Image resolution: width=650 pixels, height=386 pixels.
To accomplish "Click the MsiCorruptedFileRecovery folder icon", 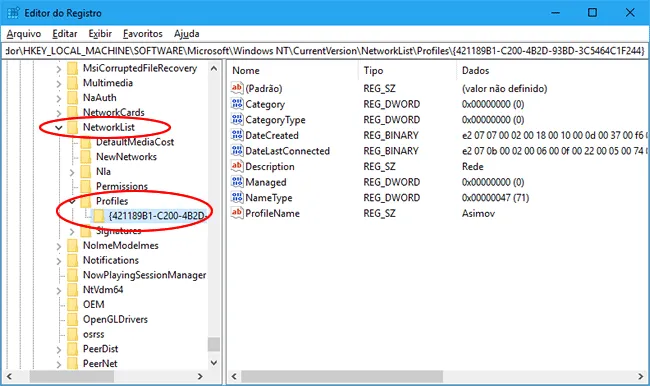I will [73, 68].
